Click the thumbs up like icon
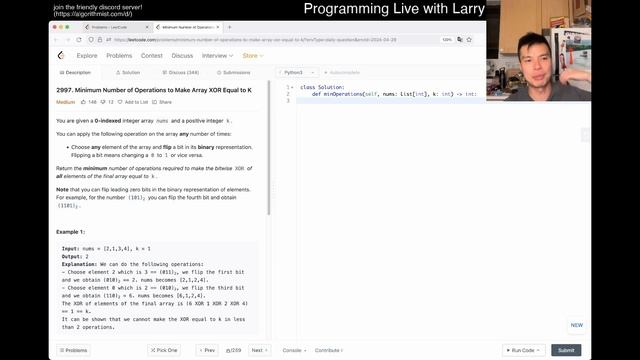The width and height of the screenshot is (640, 360). tap(83, 102)
